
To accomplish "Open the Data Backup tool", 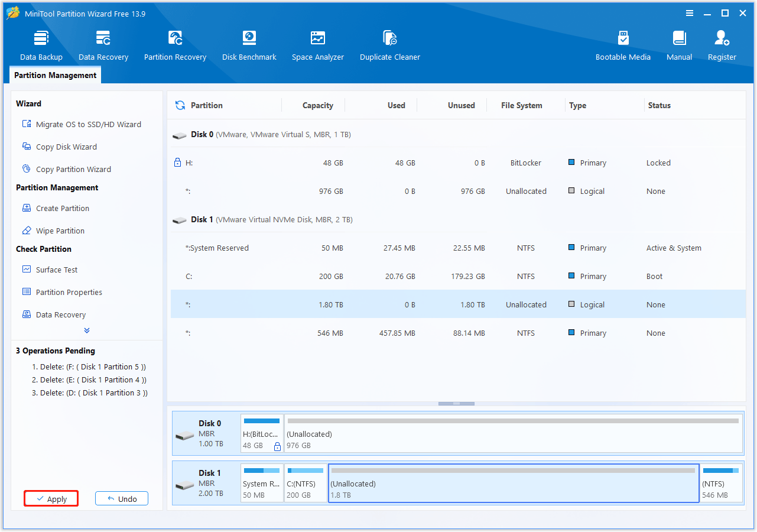I will click(x=41, y=46).
